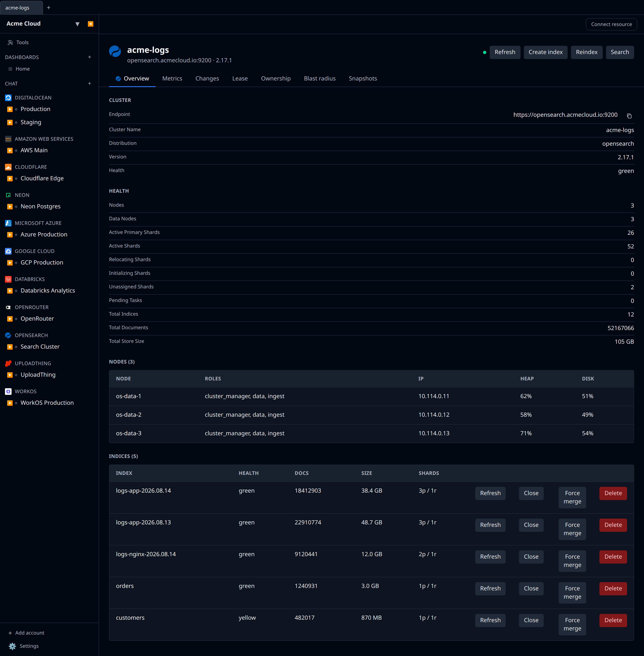Viewport: 644px width, 656px height.
Task: Expand the Neon Postgres account arrow
Action: 10,206
